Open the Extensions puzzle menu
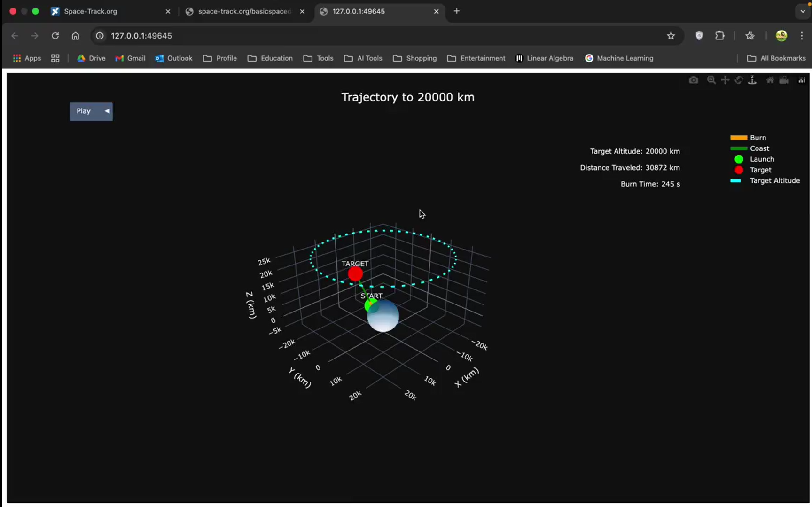 pos(720,36)
